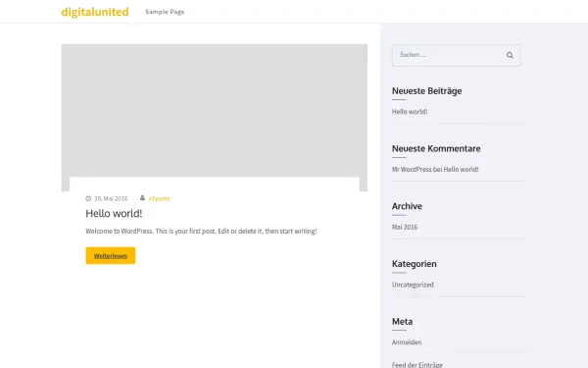Click the 10. Mai 2016 post date
Viewport: 588px width, 368px height.
pyautogui.click(x=111, y=198)
